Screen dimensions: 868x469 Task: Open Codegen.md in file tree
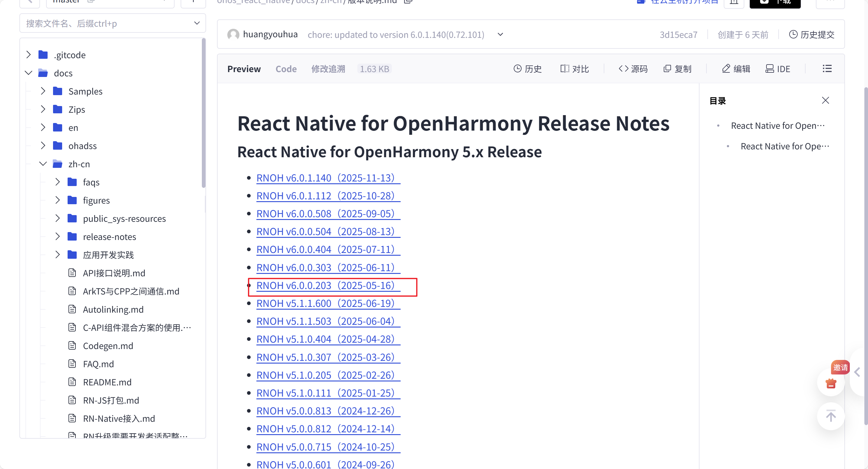tap(108, 346)
